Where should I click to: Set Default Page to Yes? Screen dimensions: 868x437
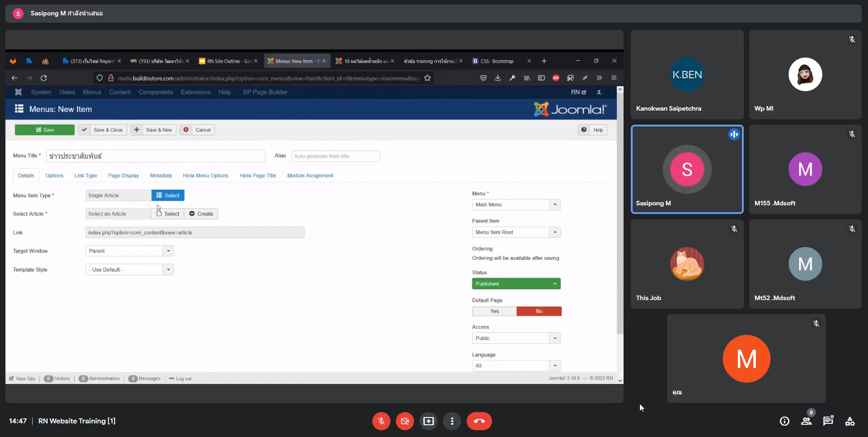click(x=494, y=311)
